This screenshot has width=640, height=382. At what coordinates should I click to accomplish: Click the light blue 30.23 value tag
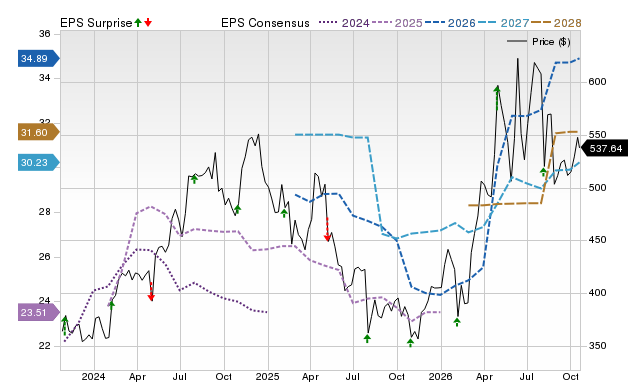39,163
